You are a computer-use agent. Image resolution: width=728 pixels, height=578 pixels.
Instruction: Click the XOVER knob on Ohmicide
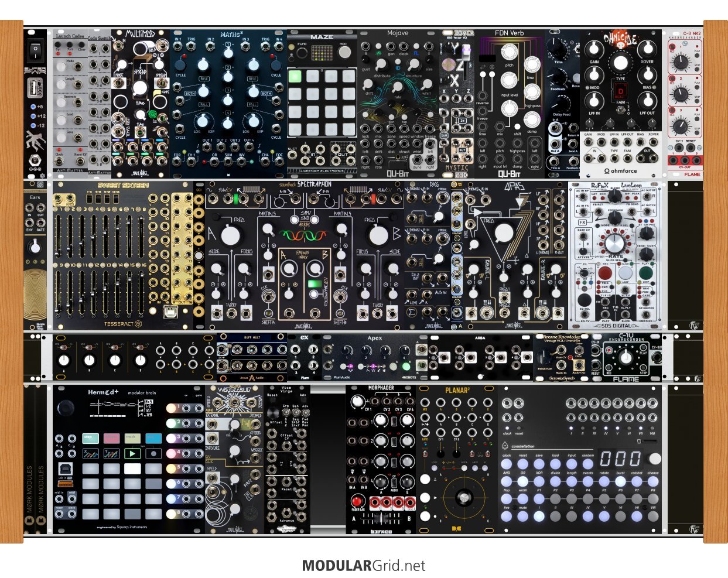point(647,49)
